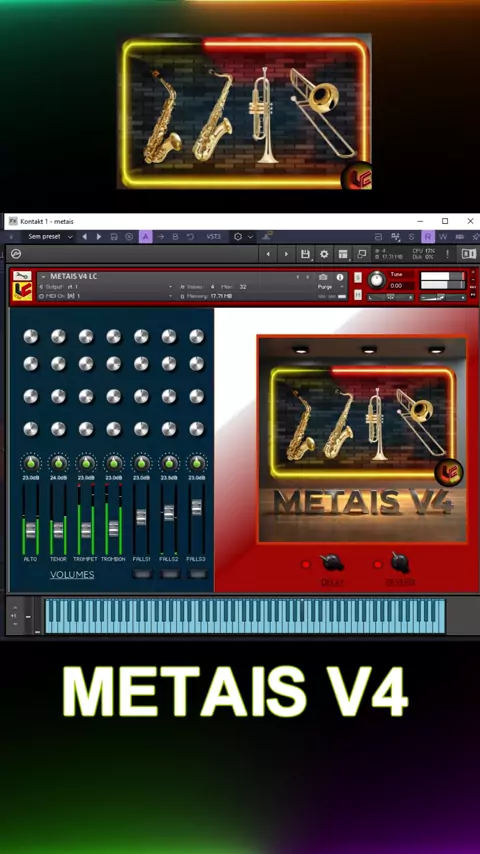The width and height of the screenshot is (480, 854).
Task: Click the ALTO volume fader
Action: [x=31, y=528]
